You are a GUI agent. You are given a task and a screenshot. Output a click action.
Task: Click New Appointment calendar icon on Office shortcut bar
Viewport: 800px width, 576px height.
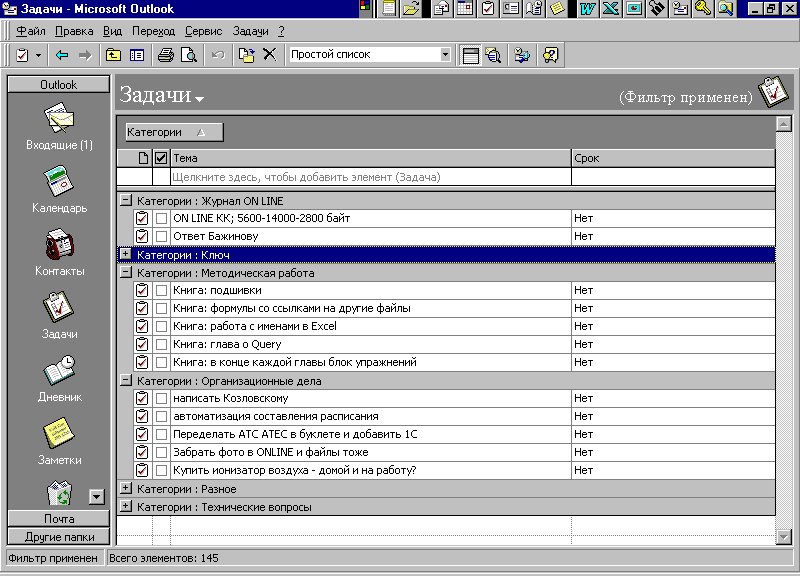tap(465, 8)
